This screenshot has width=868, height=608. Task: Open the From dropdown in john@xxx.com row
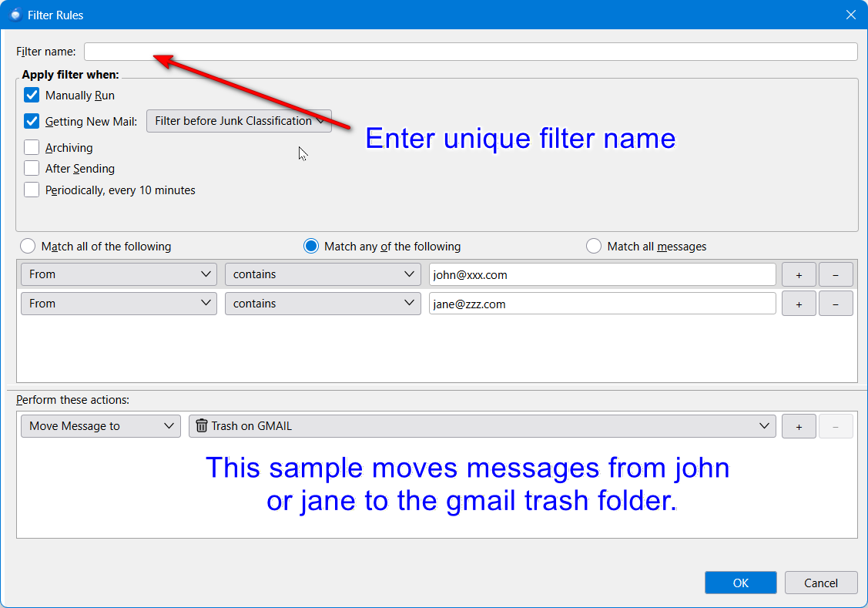coord(119,274)
